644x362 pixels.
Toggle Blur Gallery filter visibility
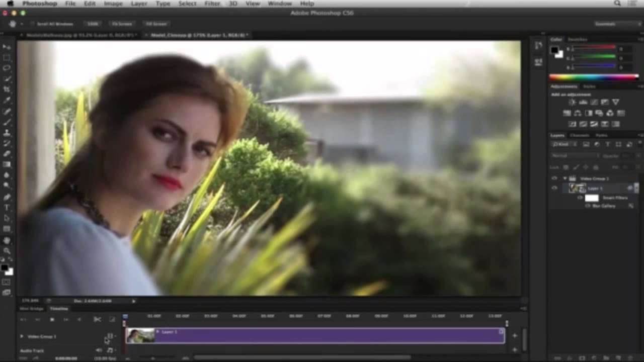[588, 206]
